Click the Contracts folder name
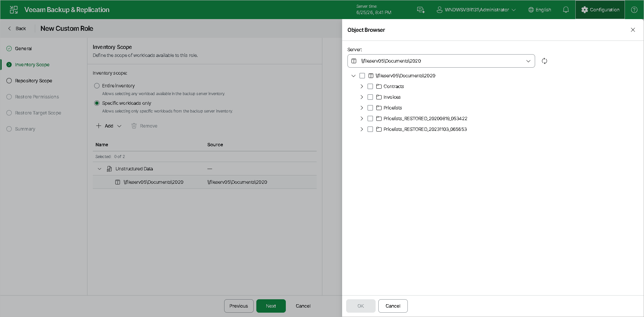644x317 pixels. coord(394,86)
